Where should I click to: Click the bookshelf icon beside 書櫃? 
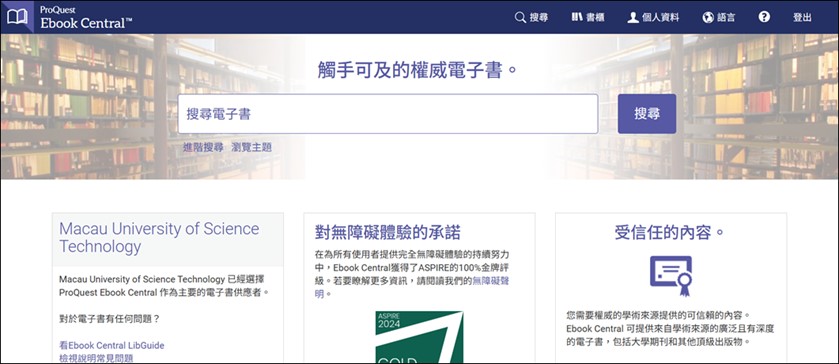coord(576,17)
